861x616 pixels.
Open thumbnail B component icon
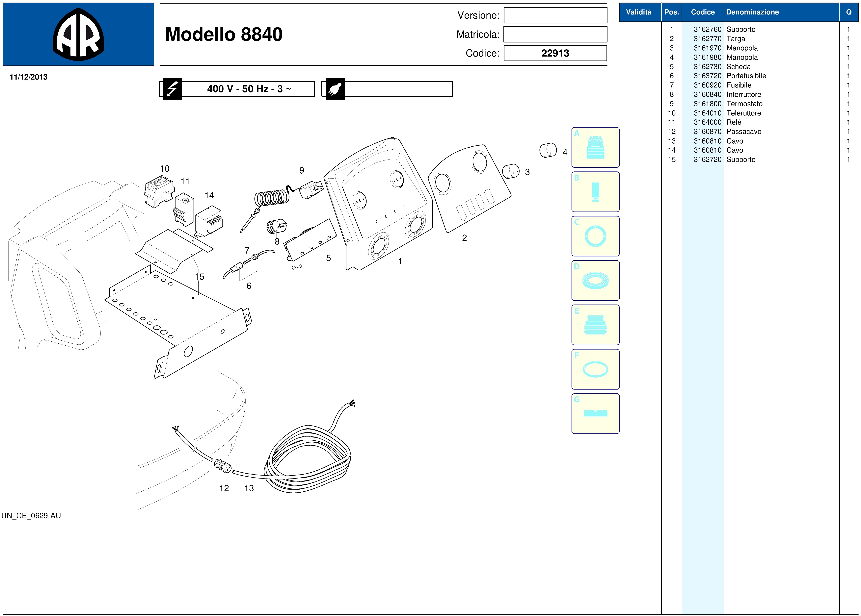(x=595, y=192)
